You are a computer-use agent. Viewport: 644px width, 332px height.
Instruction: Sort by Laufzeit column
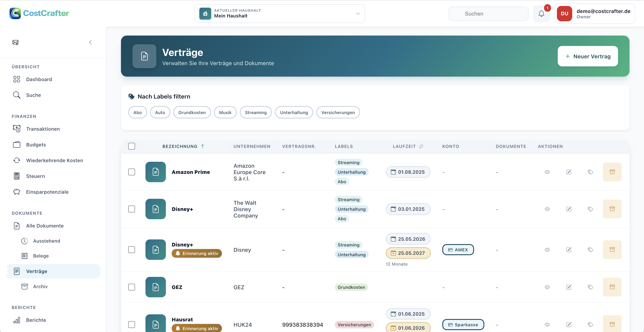(408, 146)
